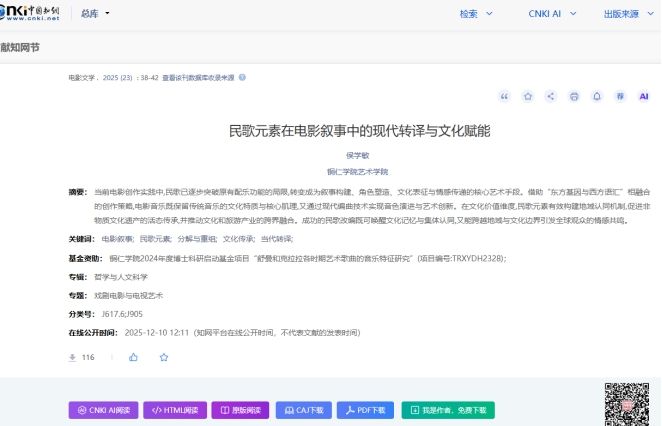The height and width of the screenshot is (426, 662).
Task: Click the share icon
Action: [x=551, y=97]
